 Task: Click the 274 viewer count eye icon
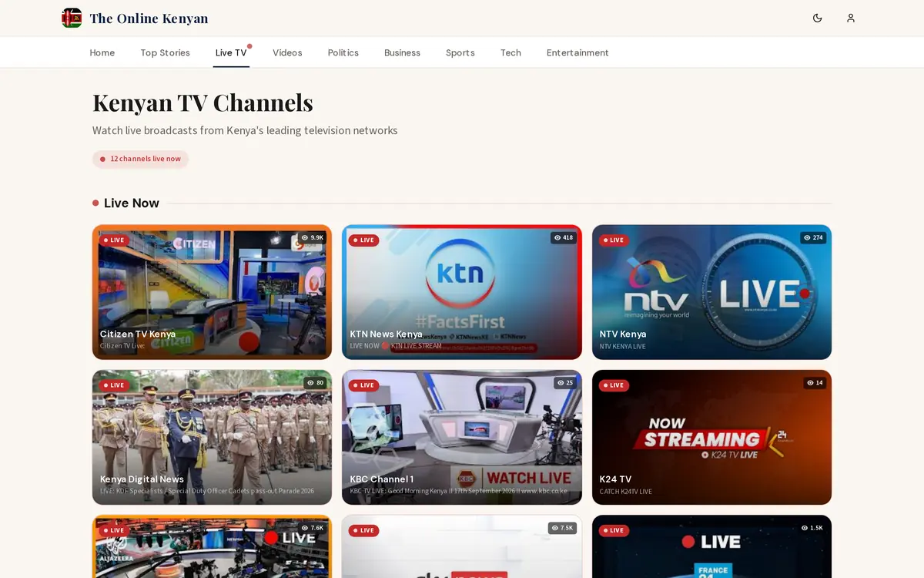coord(807,238)
